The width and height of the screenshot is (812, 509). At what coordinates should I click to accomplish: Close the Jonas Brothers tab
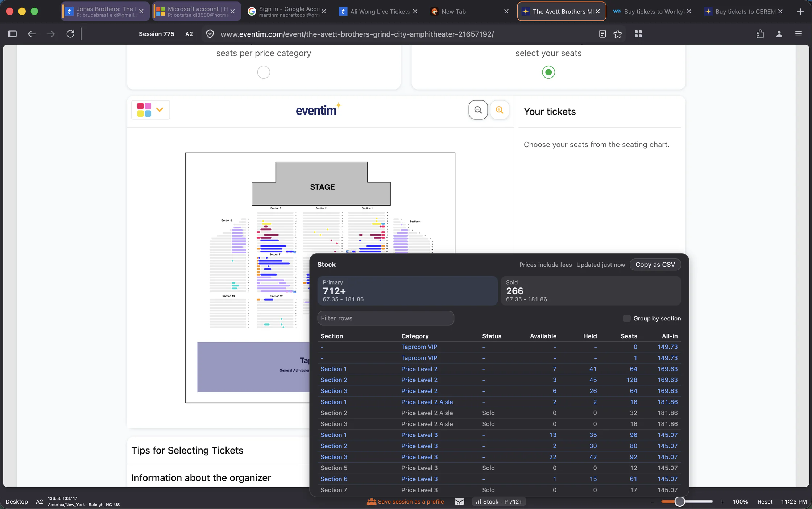[141, 12]
